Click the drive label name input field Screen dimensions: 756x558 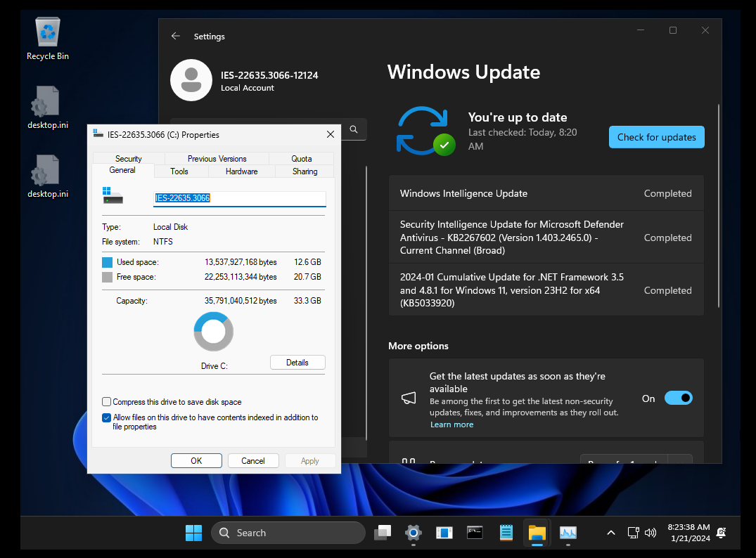pyautogui.click(x=240, y=198)
